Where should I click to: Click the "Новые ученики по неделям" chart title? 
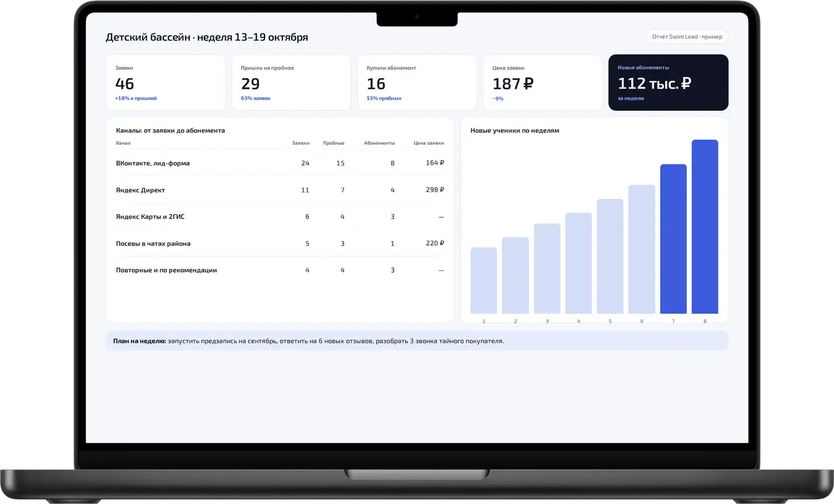pos(515,130)
